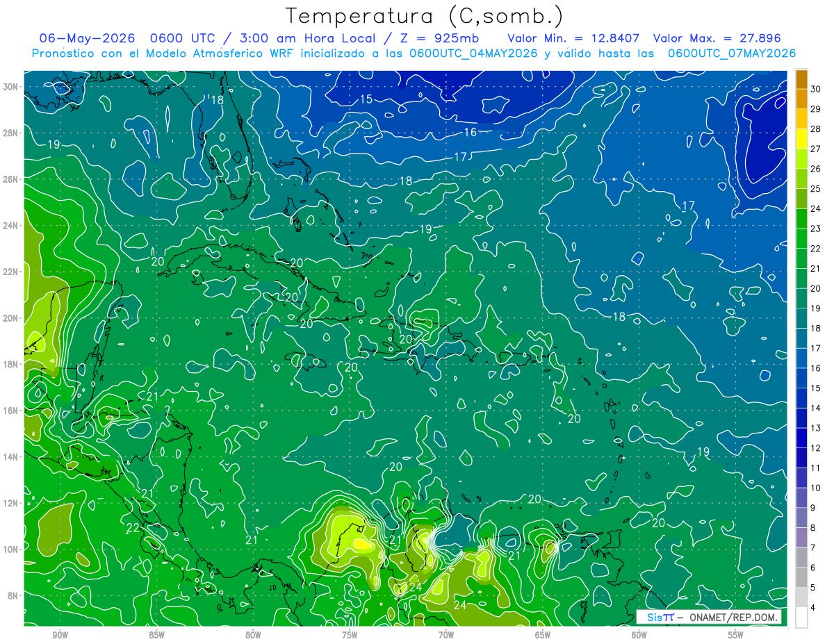Click the 55W longitude axis label
Screen dimensions: 834x644
click(735, 634)
